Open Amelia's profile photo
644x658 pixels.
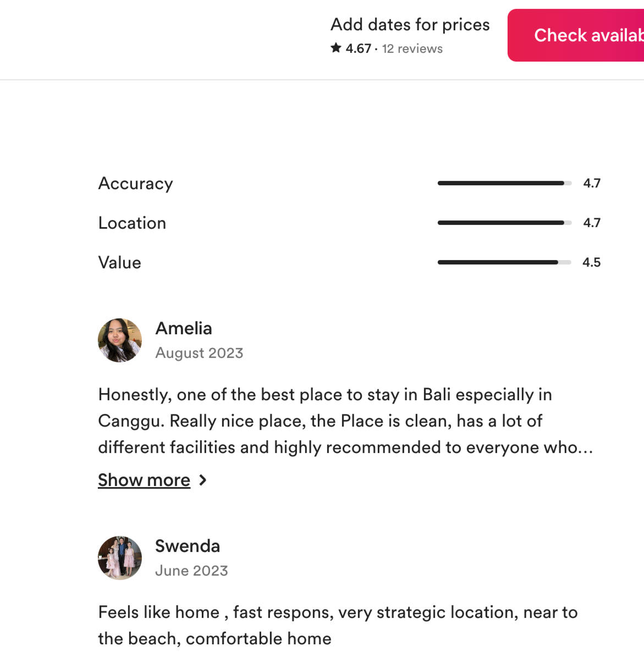click(120, 340)
